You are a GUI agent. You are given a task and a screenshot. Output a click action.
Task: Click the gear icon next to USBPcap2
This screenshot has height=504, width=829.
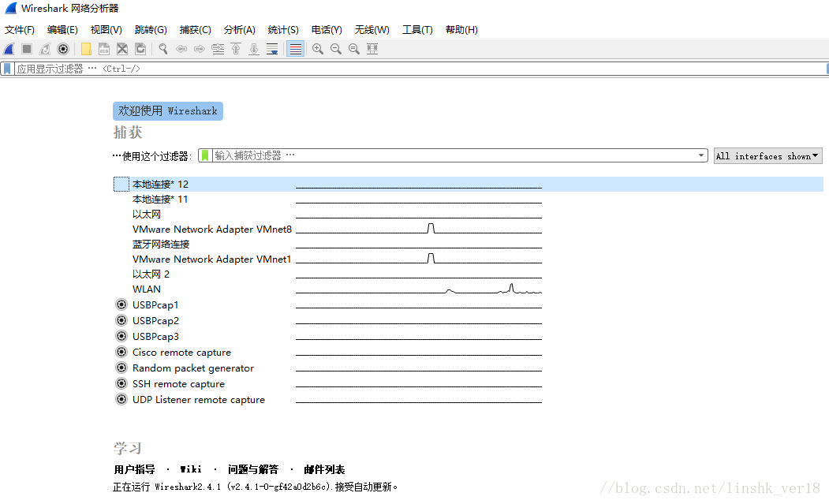click(121, 320)
